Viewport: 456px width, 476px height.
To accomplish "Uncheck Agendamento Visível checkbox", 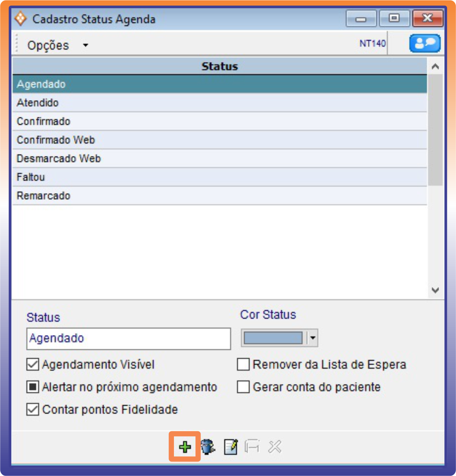I will (33, 365).
